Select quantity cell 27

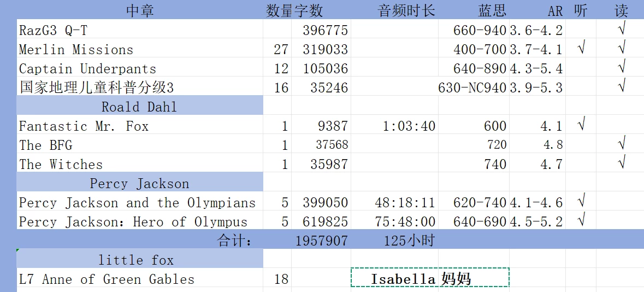[277, 49]
